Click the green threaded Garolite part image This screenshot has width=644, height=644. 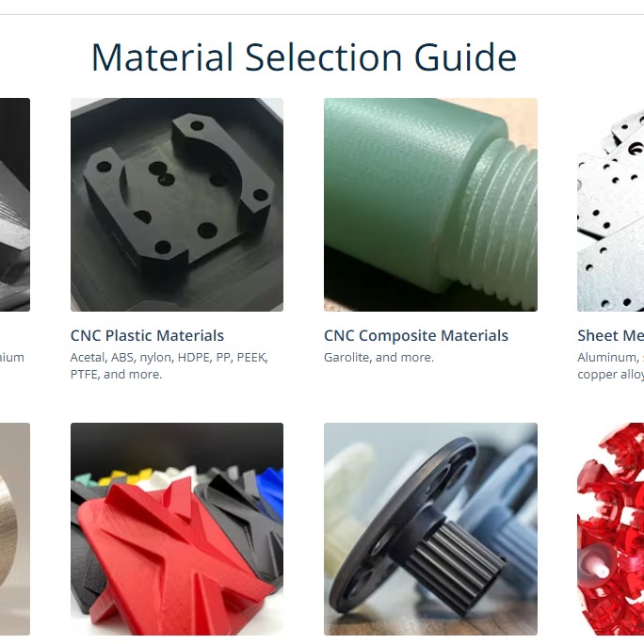coord(430,204)
